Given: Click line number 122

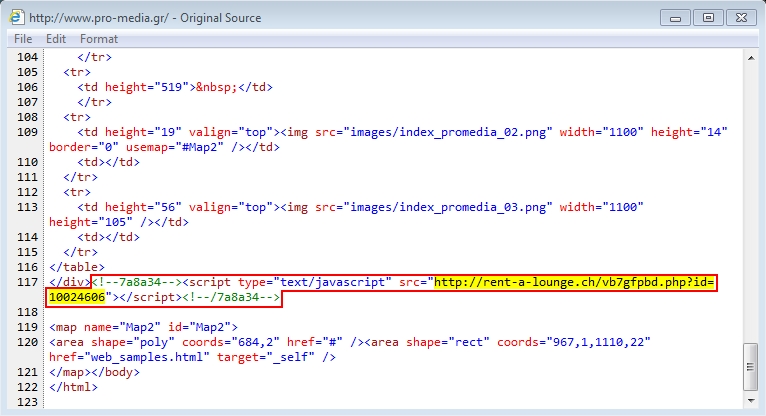Looking at the screenshot, I should (x=27, y=388).
